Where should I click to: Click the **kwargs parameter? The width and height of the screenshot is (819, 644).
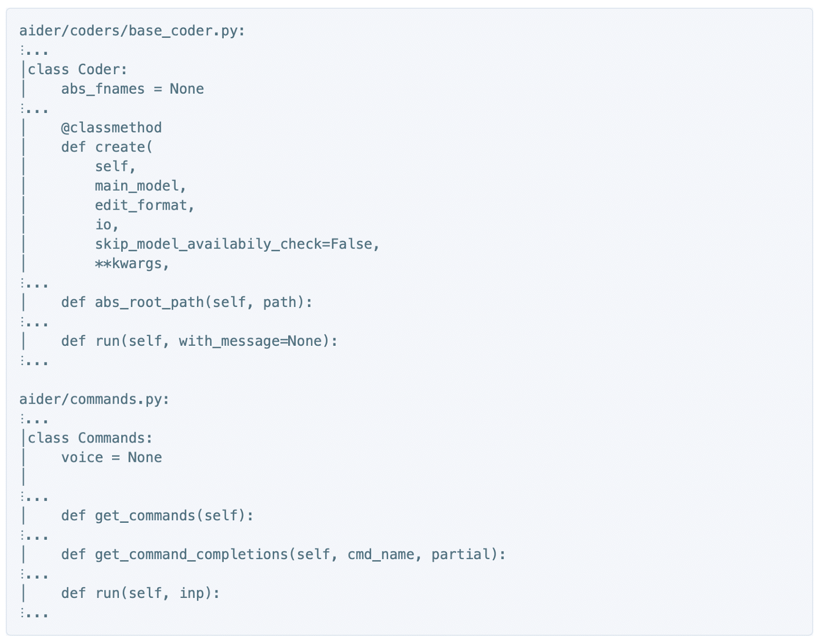click(132, 264)
